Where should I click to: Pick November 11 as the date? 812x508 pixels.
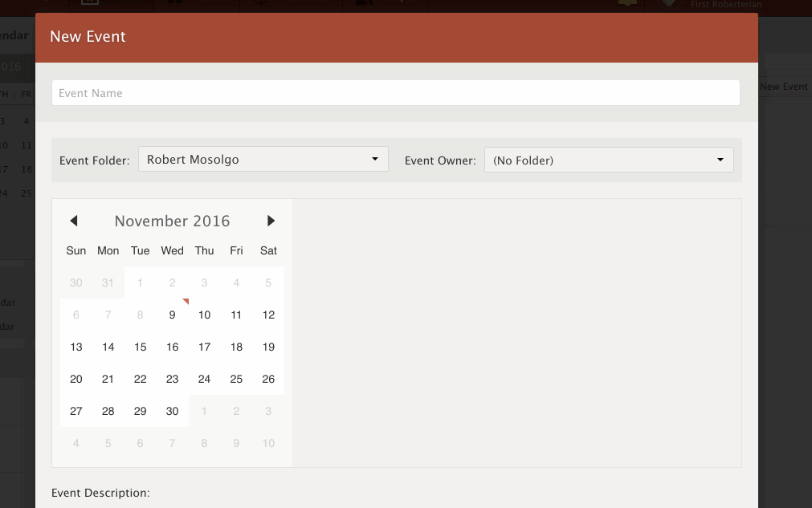coord(236,315)
